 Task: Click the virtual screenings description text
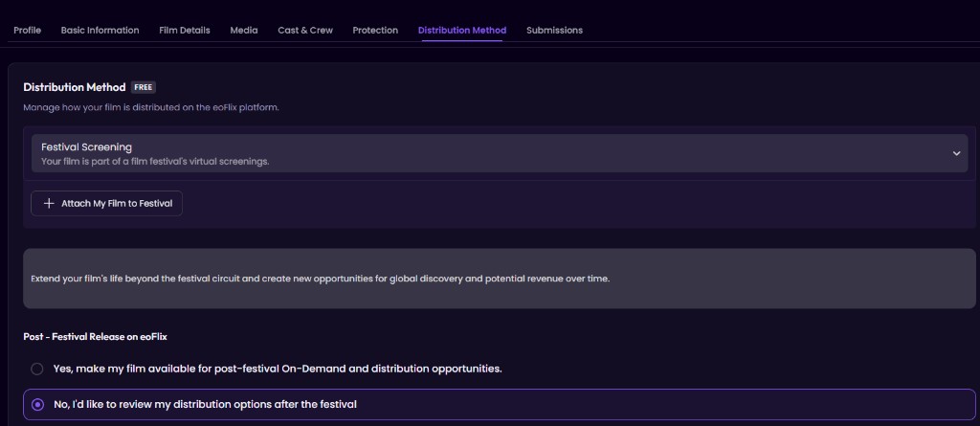pyautogui.click(x=155, y=162)
